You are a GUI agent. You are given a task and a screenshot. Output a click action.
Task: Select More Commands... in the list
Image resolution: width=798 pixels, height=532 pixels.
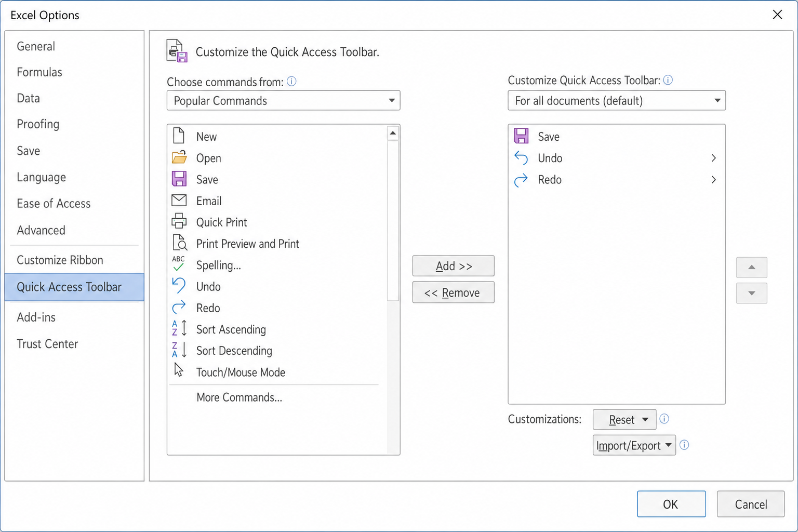[x=239, y=397]
